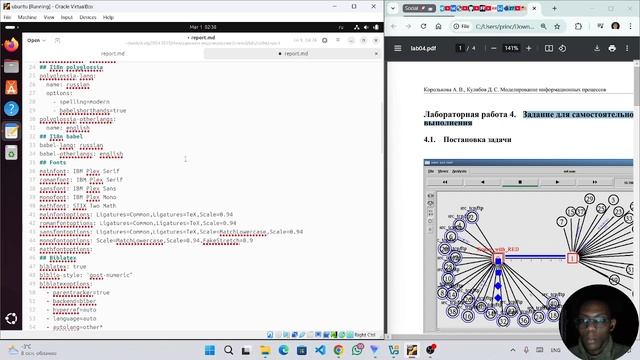Open Firefox from the Ubuntu dock

(11, 44)
